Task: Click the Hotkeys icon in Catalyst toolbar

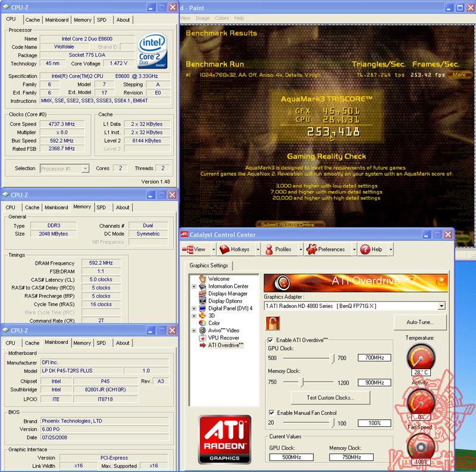Action: pos(224,249)
